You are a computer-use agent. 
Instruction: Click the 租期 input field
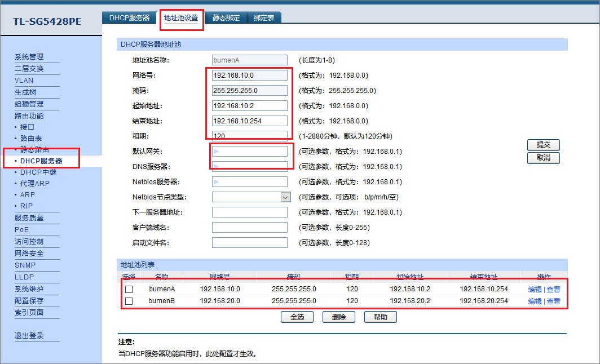coord(249,136)
